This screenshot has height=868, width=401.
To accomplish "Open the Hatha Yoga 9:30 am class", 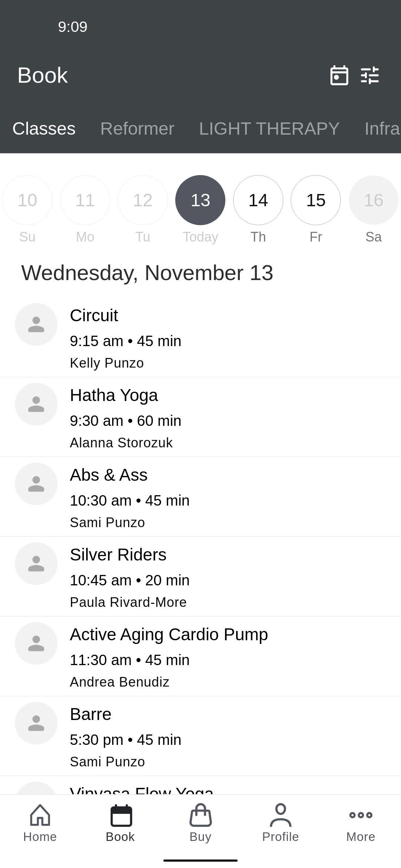I will (200, 417).
